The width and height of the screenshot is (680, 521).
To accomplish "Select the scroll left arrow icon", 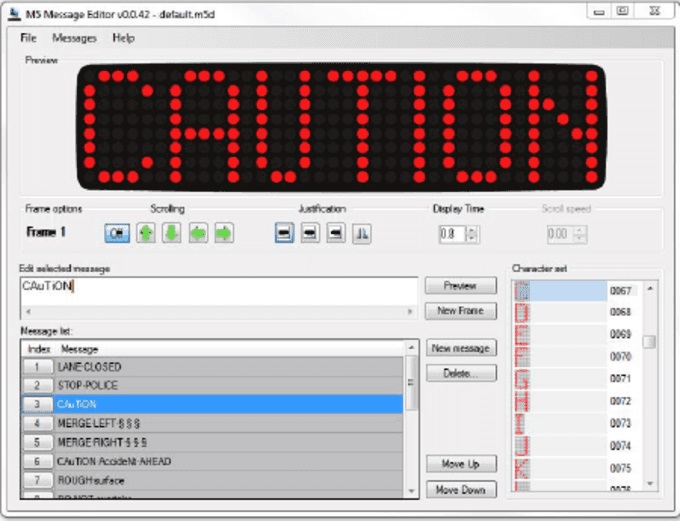I will (x=198, y=233).
